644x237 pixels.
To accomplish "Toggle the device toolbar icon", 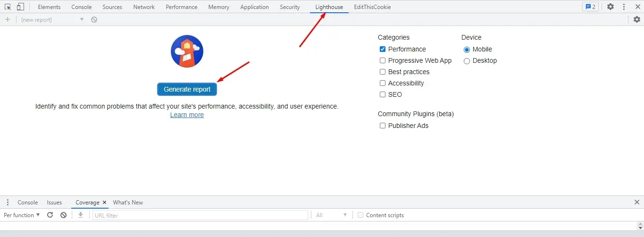I will (20, 7).
